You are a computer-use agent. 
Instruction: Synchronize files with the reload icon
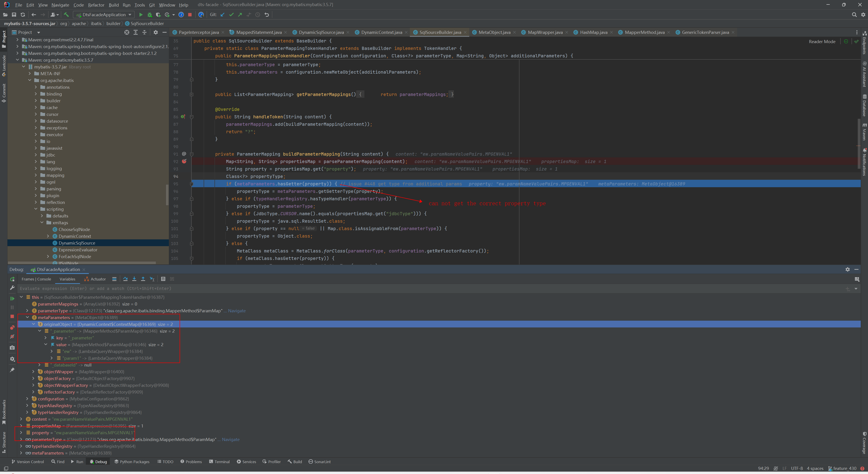coord(23,15)
